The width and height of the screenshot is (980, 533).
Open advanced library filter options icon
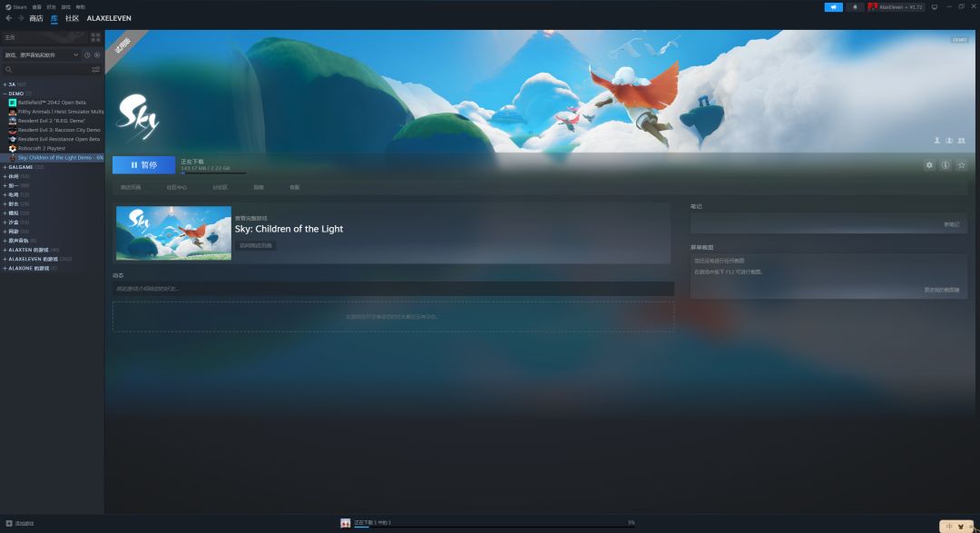95,69
